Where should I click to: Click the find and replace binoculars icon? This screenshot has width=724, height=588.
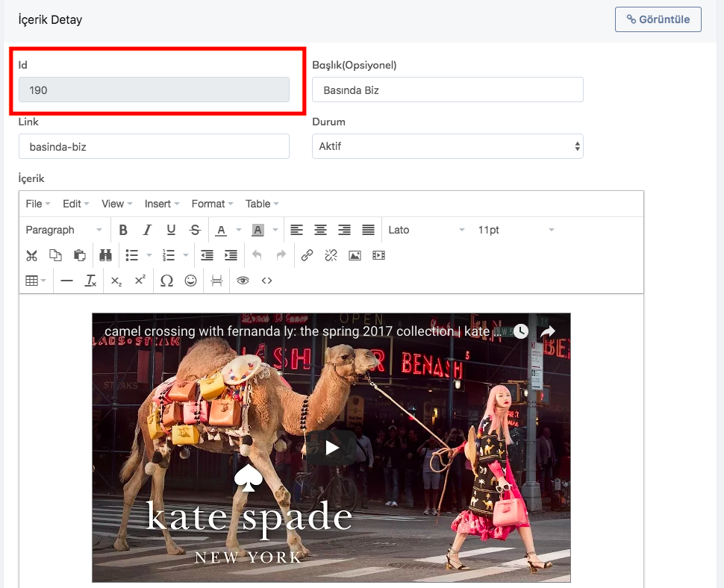[105, 255]
